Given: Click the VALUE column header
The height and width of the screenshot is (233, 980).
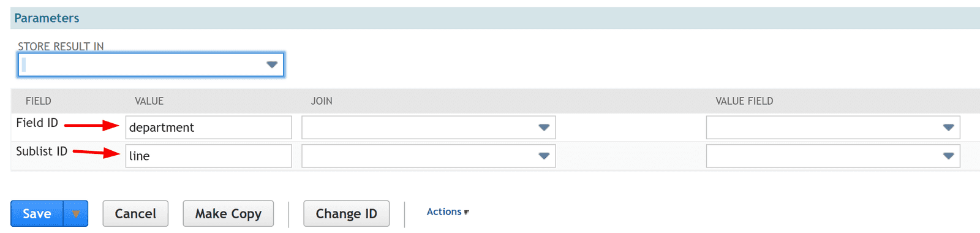Looking at the screenshot, I should click(x=149, y=101).
